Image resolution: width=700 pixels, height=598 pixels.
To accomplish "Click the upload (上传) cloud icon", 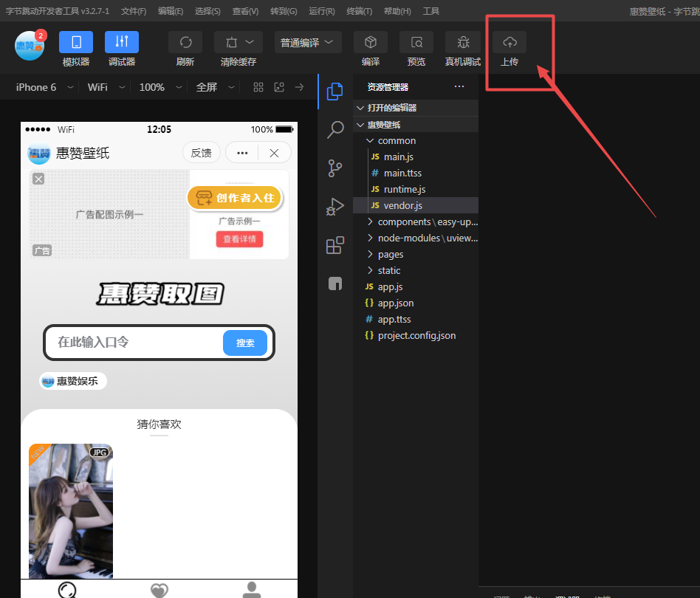I will click(x=509, y=42).
